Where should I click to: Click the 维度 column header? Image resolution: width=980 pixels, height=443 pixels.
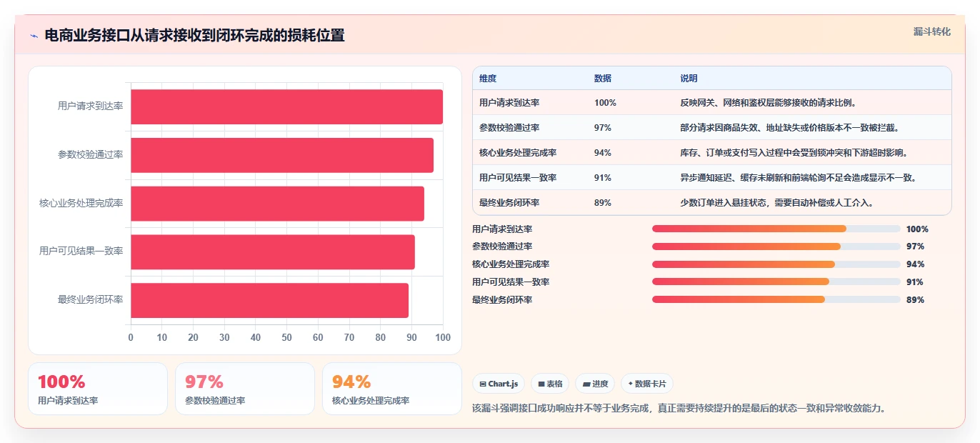[488, 79]
